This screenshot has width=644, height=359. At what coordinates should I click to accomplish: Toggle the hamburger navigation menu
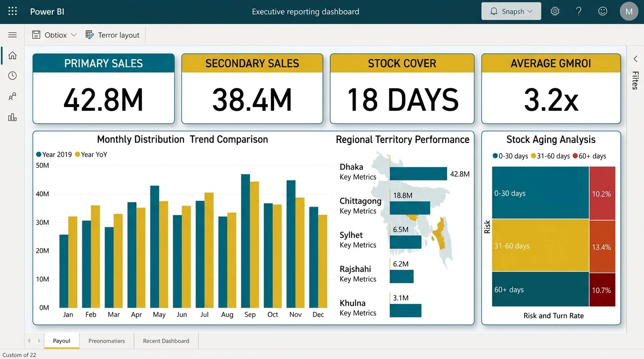coord(13,35)
